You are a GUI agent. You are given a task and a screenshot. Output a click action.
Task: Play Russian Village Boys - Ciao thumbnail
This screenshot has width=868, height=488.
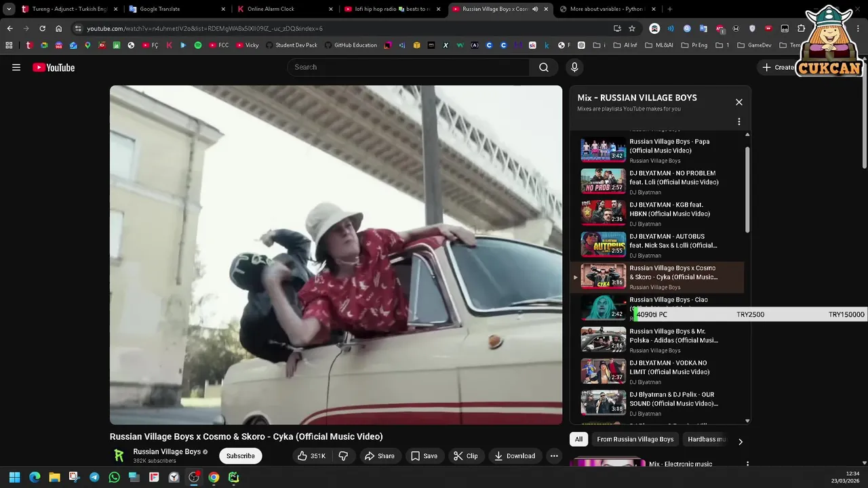(x=604, y=308)
